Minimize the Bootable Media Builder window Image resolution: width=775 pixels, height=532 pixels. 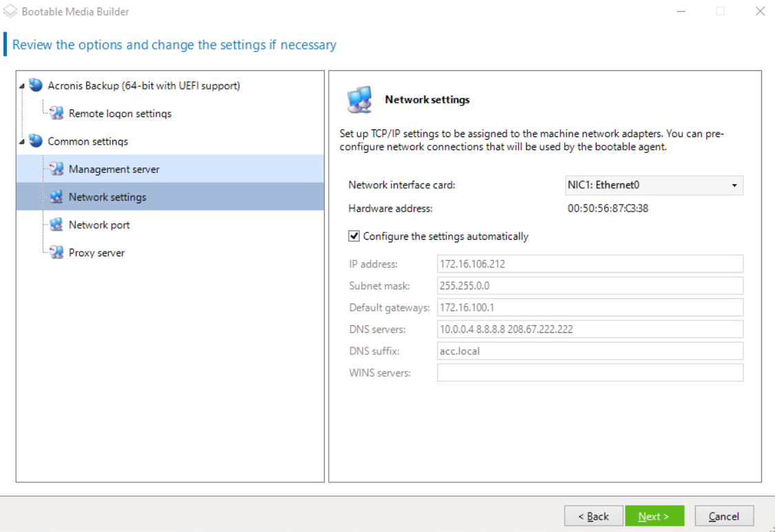tap(681, 11)
